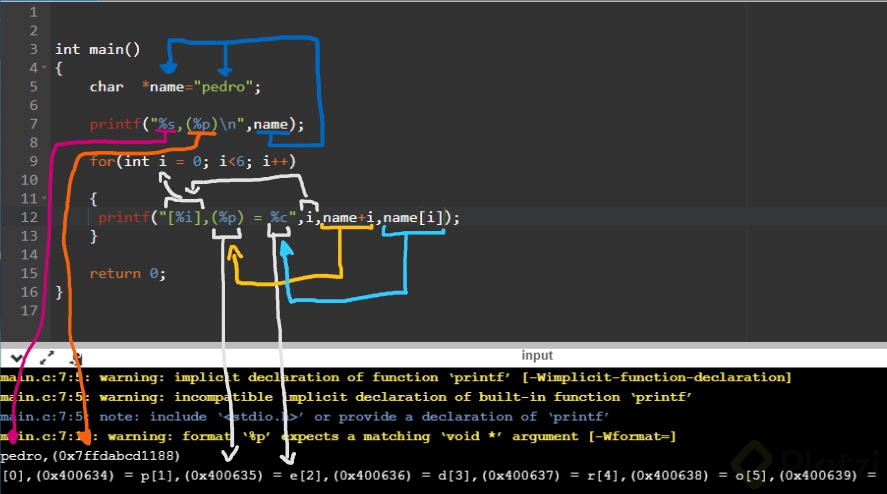Click line number 1 in the gutter

[x=33, y=12]
